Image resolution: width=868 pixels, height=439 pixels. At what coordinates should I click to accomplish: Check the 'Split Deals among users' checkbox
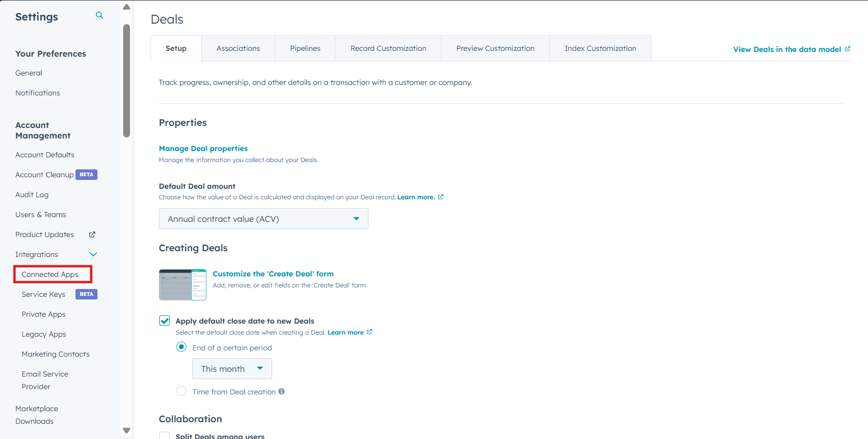165,435
